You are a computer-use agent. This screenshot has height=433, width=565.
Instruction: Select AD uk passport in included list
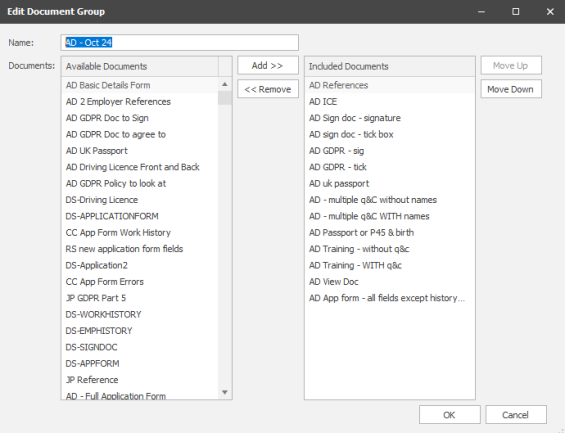(x=390, y=184)
